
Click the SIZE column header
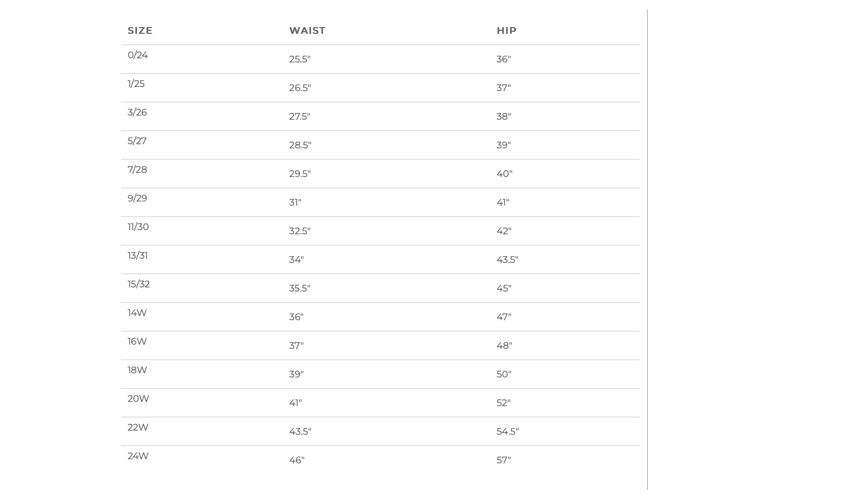tap(140, 31)
